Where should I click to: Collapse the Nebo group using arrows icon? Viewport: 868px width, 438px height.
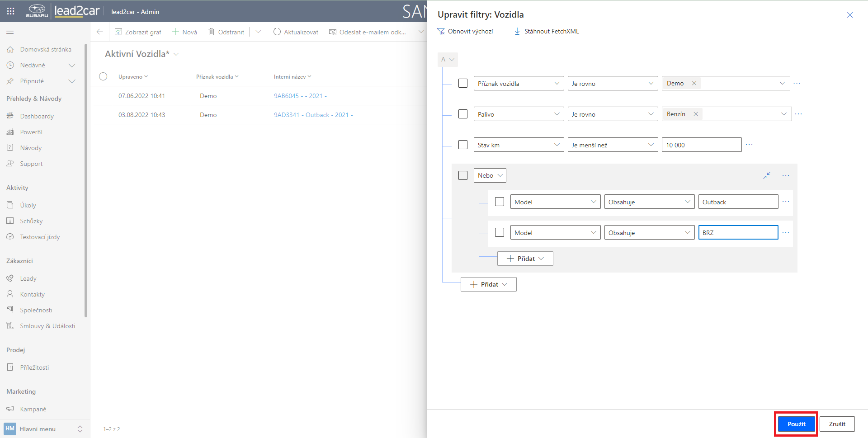[767, 175]
